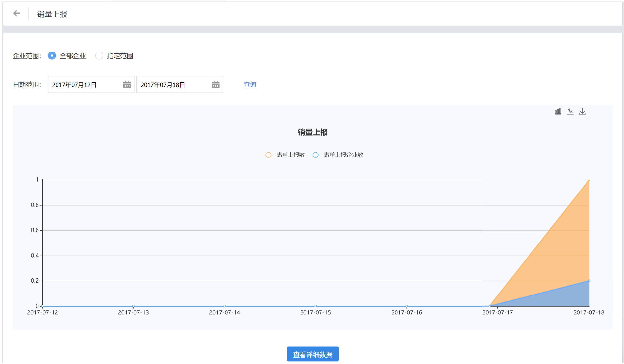Open calendar for start date 2017年07月12日

point(127,85)
